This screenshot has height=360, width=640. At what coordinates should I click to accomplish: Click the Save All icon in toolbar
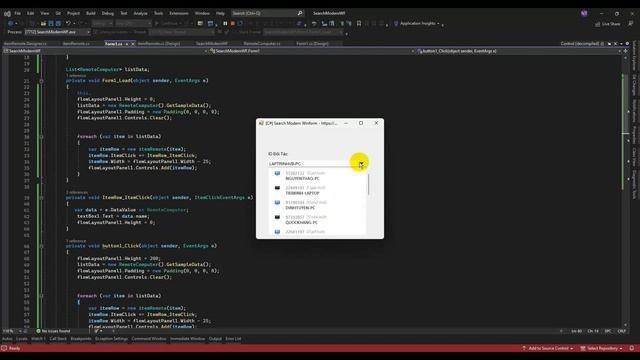tap(58, 24)
